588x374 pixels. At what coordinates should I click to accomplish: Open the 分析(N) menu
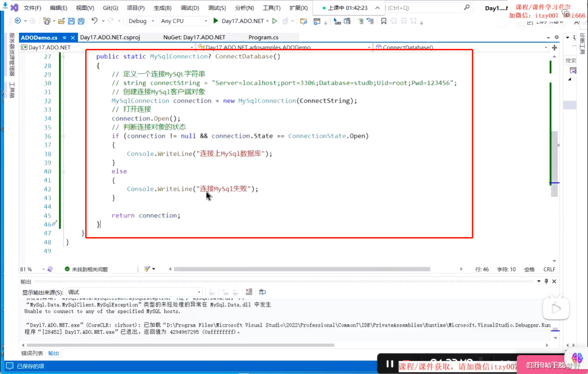(244, 8)
